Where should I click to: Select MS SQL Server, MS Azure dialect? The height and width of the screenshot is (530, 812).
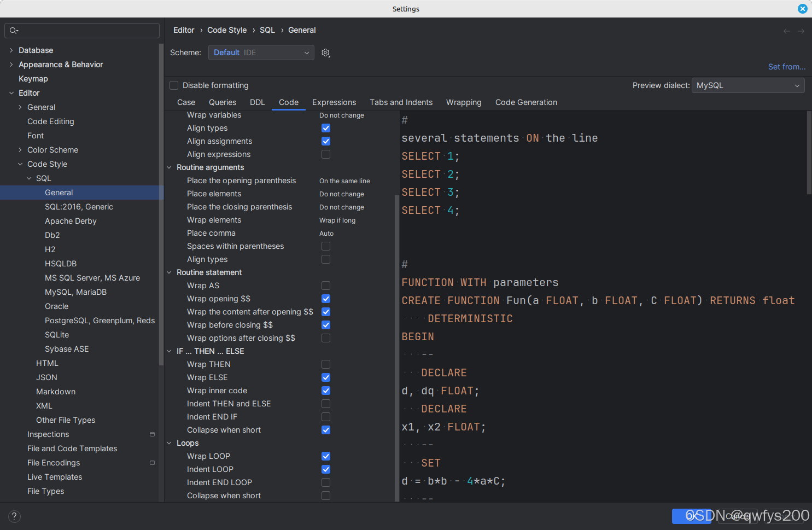92,278
